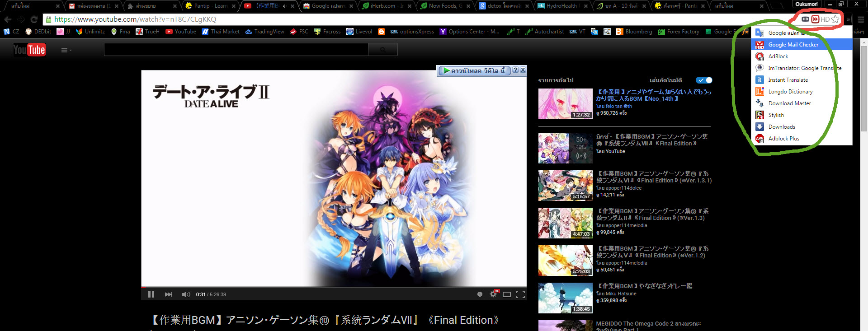Close the download-video overlay bar

pos(523,70)
